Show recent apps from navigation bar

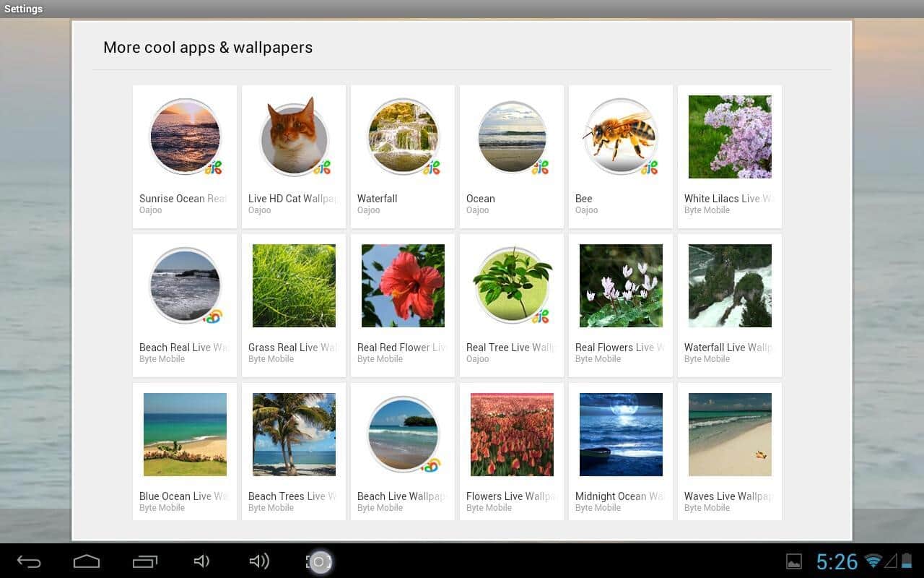coord(144,561)
